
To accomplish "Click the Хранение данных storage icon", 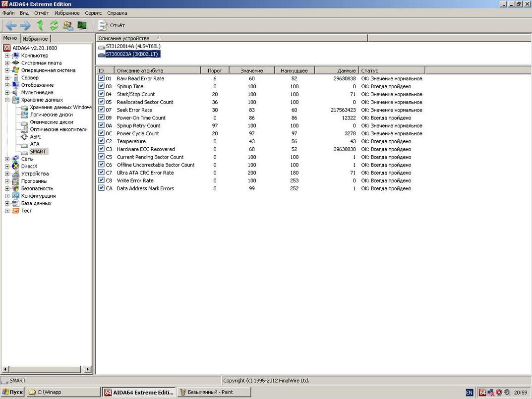I will coord(15,100).
